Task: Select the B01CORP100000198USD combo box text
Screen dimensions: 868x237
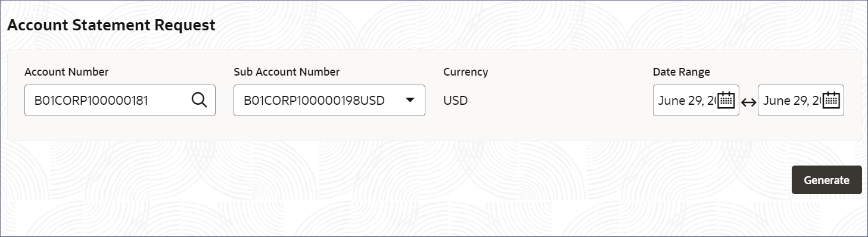Action: tap(314, 101)
